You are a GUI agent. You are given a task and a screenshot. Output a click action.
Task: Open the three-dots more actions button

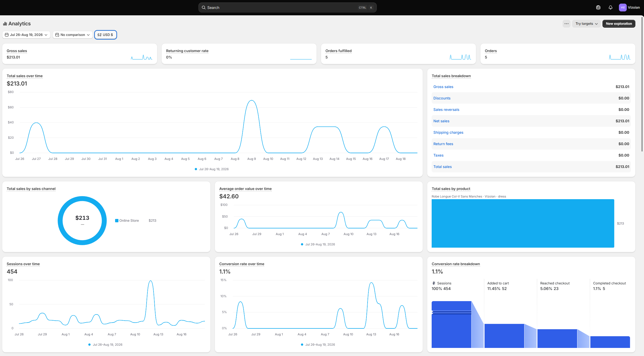566,24
